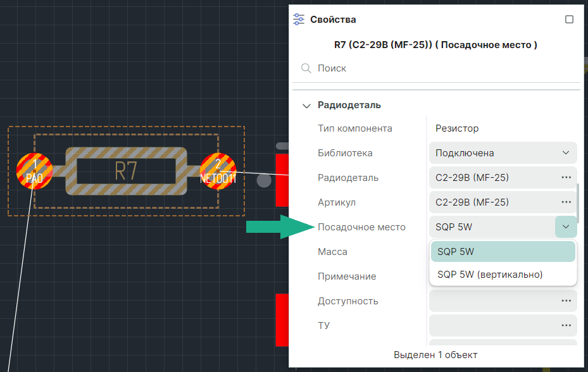Image resolution: width=588 pixels, height=372 pixels.
Task: Click the Доступность empty value field
Action: (491, 301)
